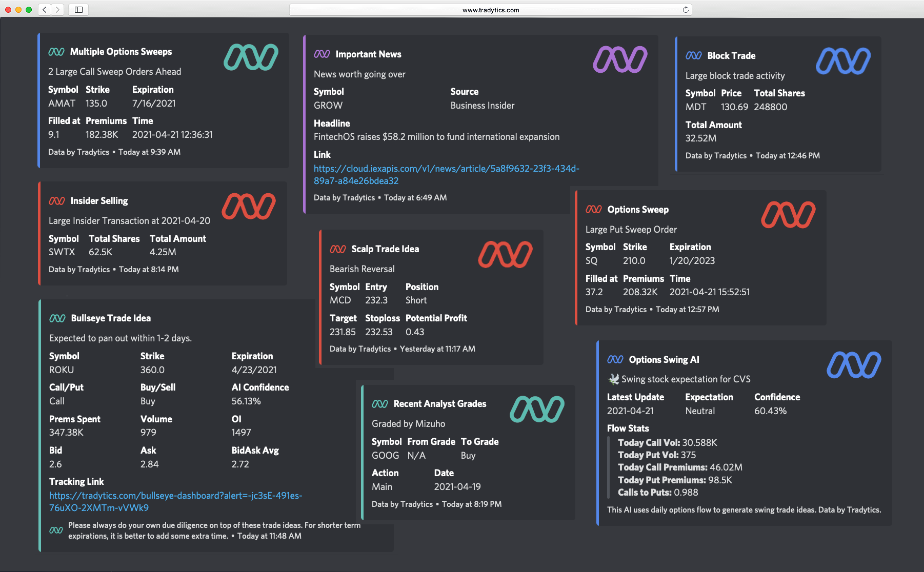Screen dimensions: 924x572
Task: Click the Tradytics logo on Multiple Options Sweeps card
Action: (x=251, y=57)
